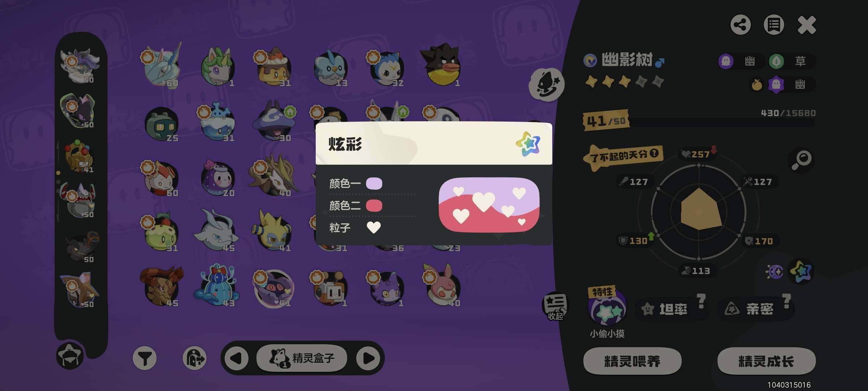Collapse the panel with 收起 button
868x391 pixels.
pos(555,306)
